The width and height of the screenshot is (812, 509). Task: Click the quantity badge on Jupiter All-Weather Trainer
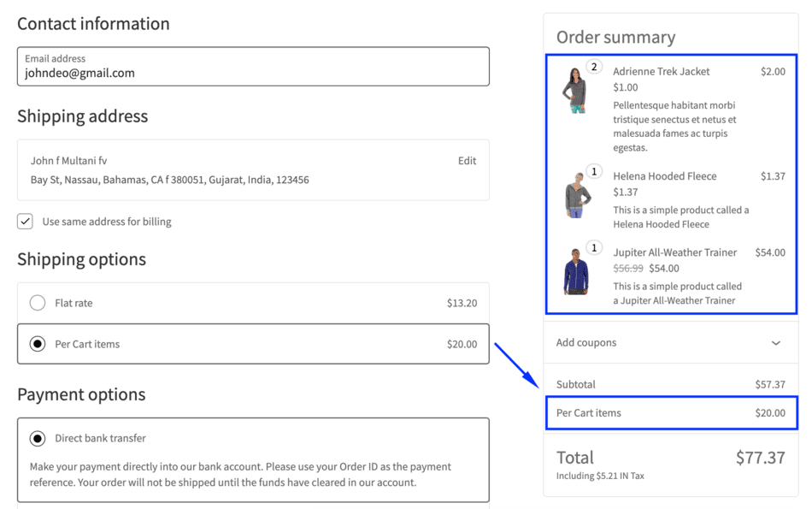(596, 247)
